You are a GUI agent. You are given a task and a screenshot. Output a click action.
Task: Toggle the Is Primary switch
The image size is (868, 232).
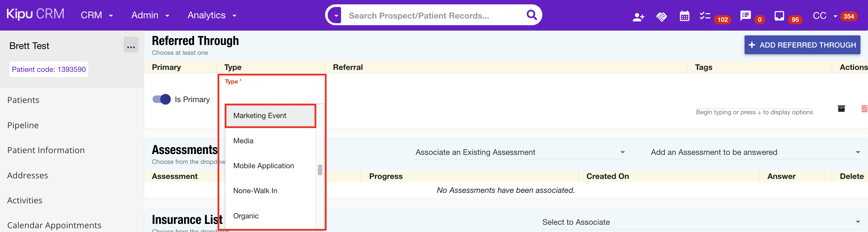point(162,99)
